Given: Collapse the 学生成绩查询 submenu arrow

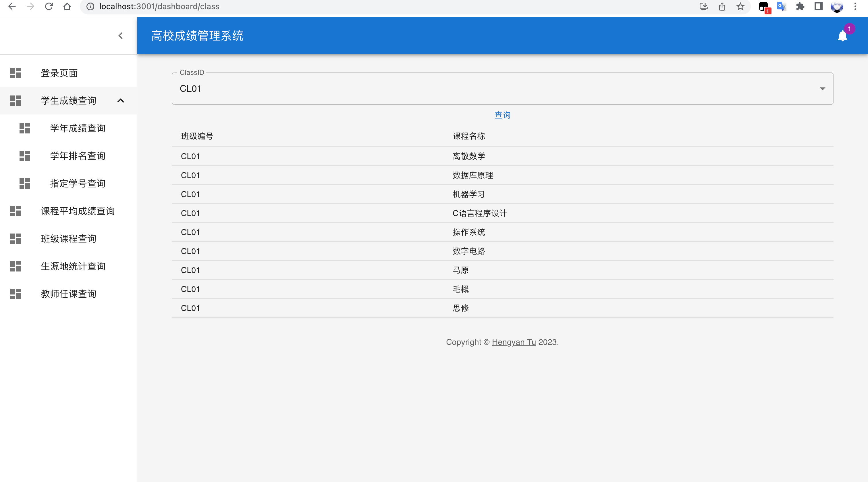Looking at the screenshot, I should pos(120,101).
